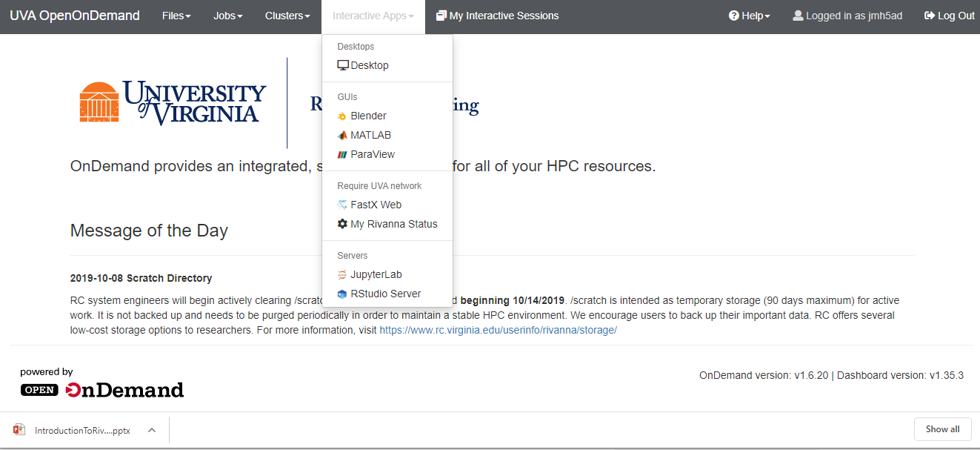Click the RStudio Server icon

(342, 294)
